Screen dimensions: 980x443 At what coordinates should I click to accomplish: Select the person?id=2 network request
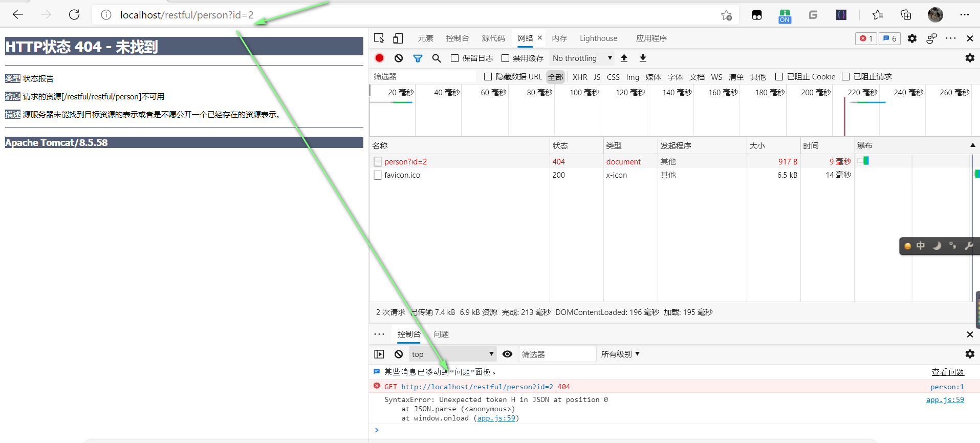coord(405,162)
